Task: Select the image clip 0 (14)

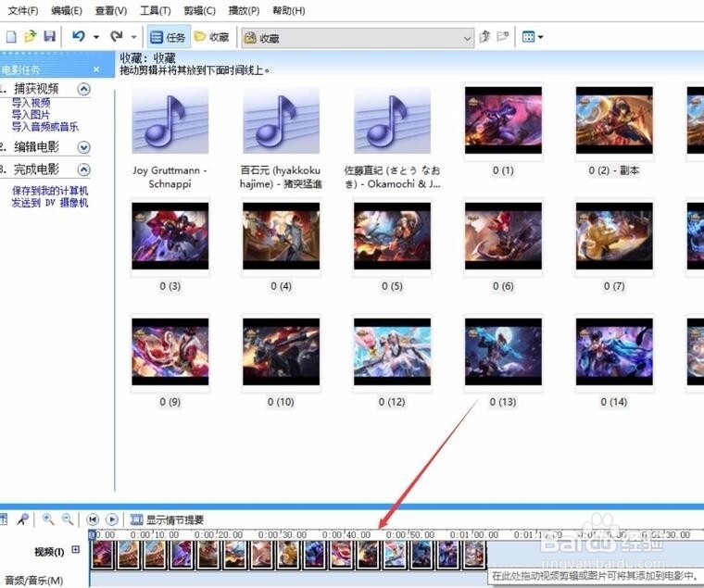Action: [x=614, y=352]
